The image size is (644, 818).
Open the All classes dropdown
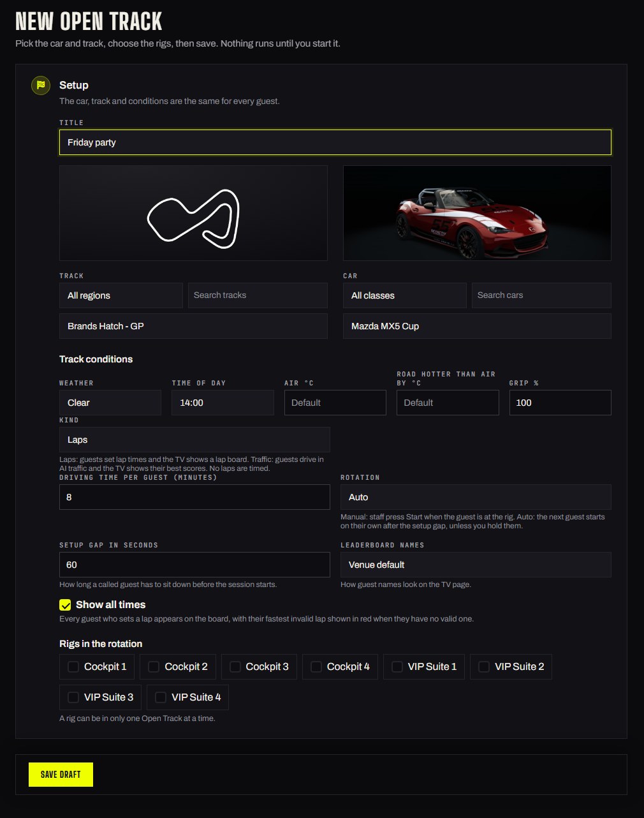tap(405, 295)
